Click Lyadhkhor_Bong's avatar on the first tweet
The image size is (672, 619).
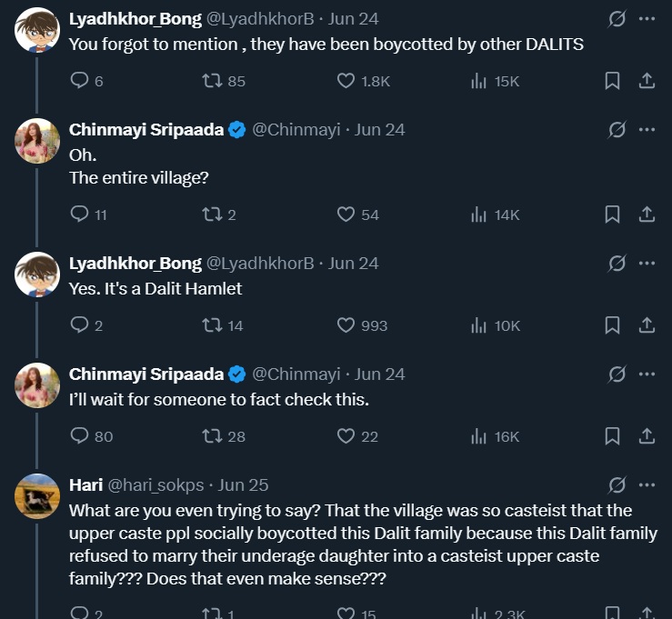click(37, 30)
